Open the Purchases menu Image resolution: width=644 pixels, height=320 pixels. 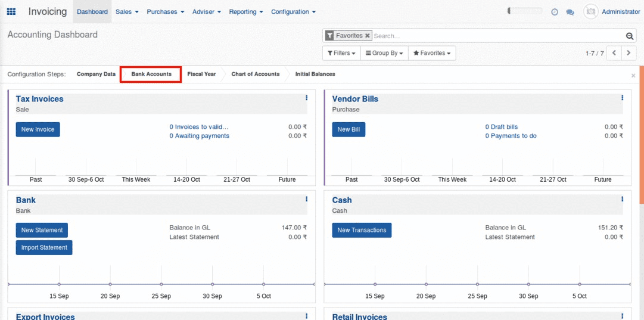coord(166,11)
